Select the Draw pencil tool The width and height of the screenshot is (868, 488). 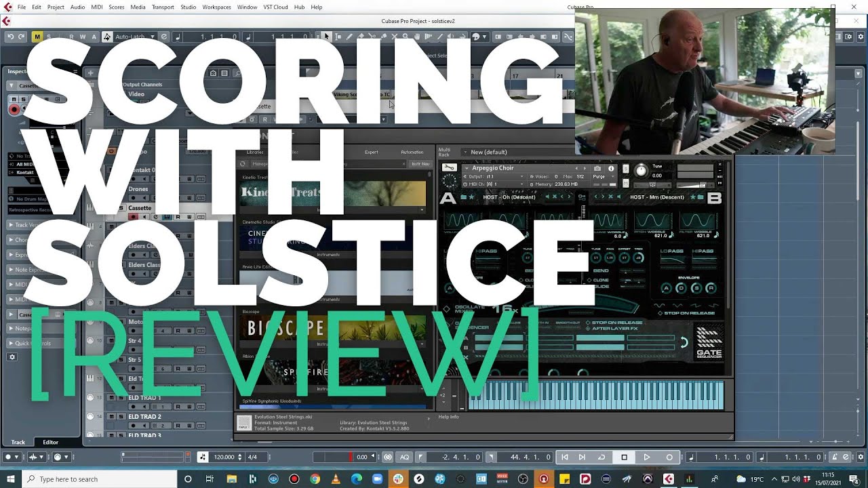[x=350, y=37]
